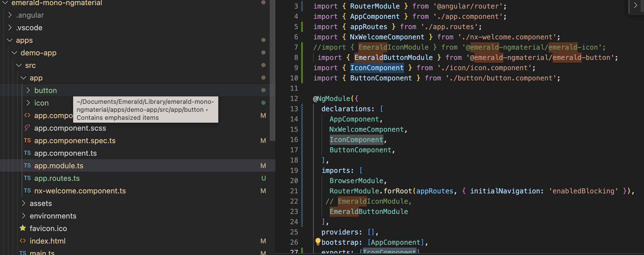This screenshot has height=255, width=644.
Task: Click the bootstrap property on line 26
Action: coord(340,242)
